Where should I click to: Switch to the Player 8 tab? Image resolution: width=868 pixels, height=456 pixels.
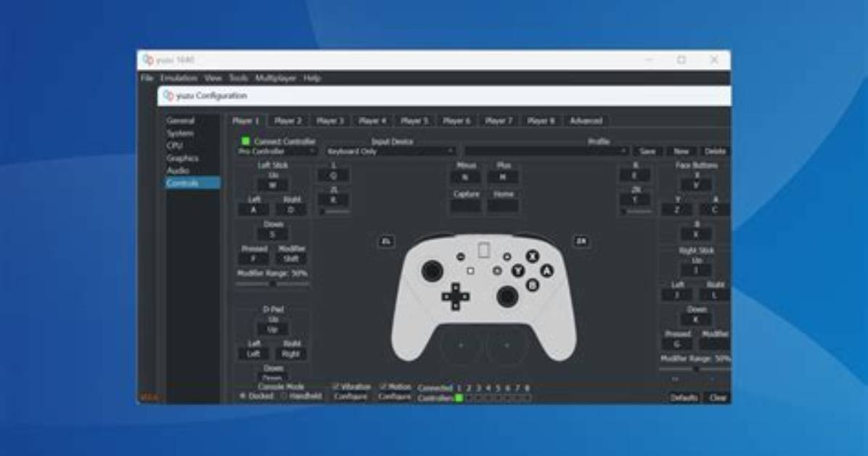pos(541,121)
